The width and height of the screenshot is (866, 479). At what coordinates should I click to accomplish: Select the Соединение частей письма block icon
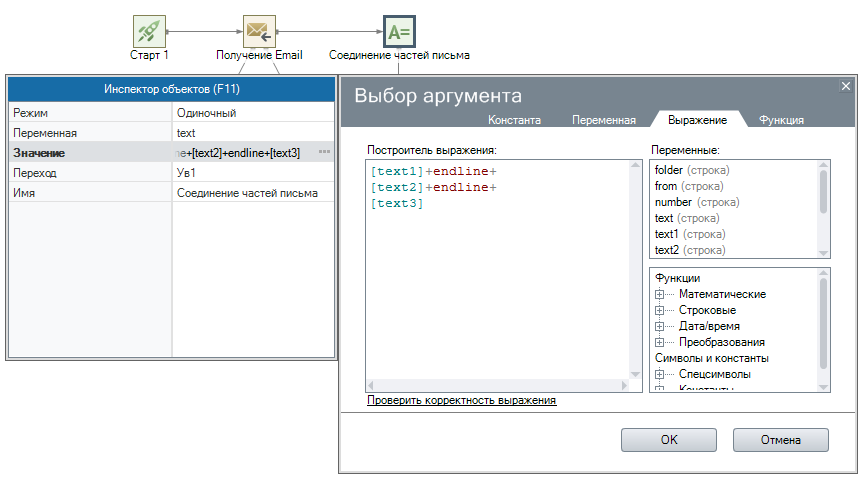[x=399, y=31]
